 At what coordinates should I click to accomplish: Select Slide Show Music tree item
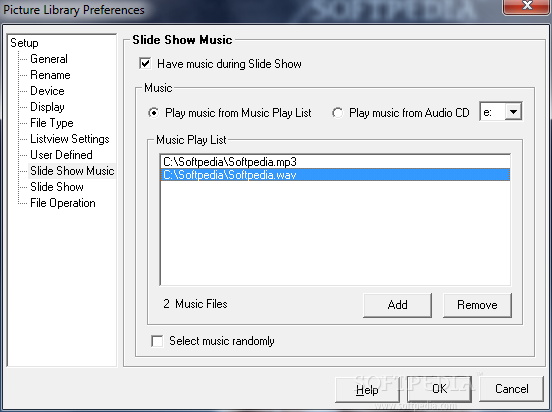(72, 171)
